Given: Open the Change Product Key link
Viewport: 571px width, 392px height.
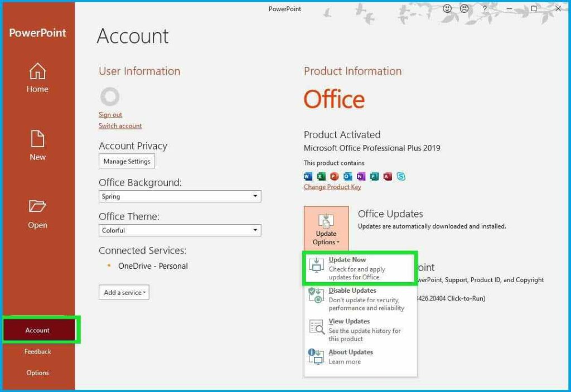Looking at the screenshot, I should pos(332,187).
